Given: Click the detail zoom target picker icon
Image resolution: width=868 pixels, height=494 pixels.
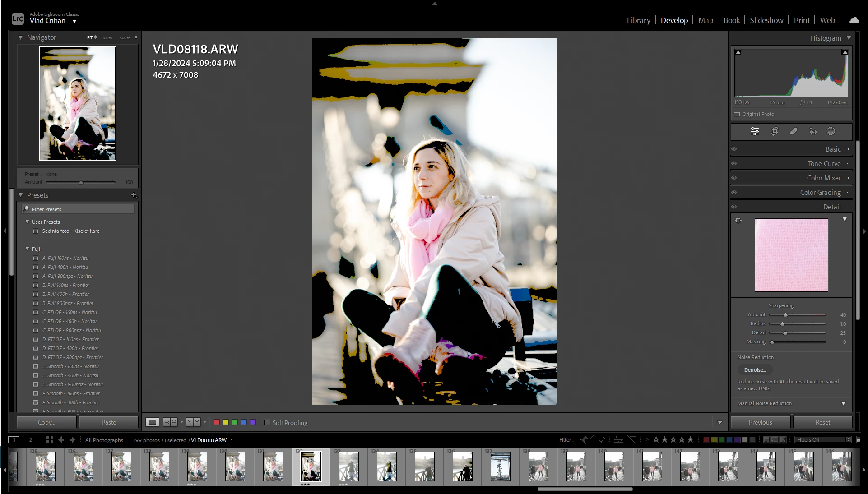Looking at the screenshot, I should coord(738,221).
